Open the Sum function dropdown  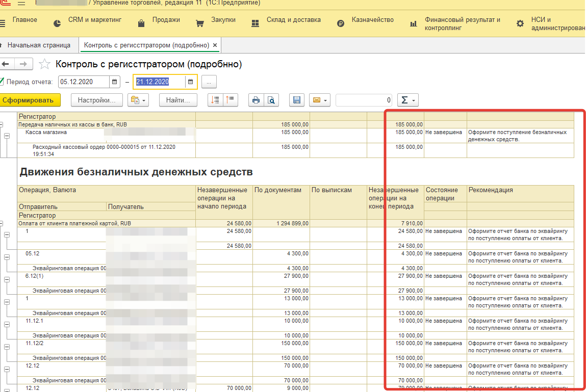407,100
